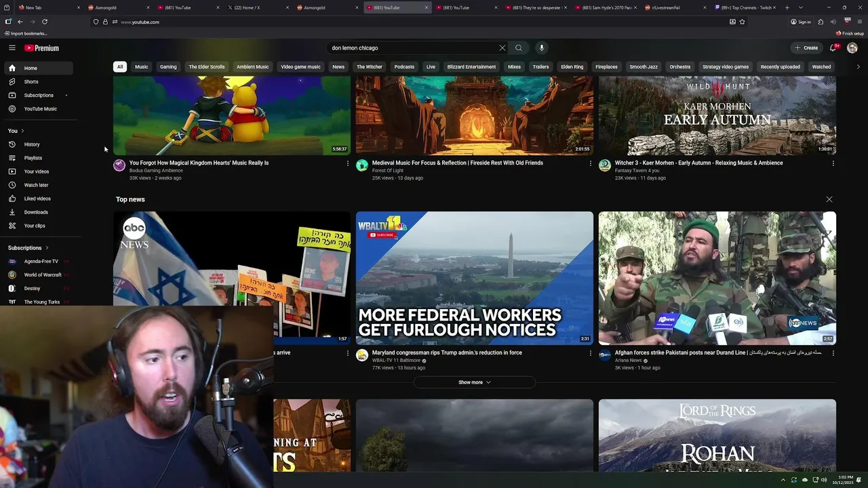
Task: Open options for Witcher 3 Kaer Morhen video
Action: tap(833, 163)
